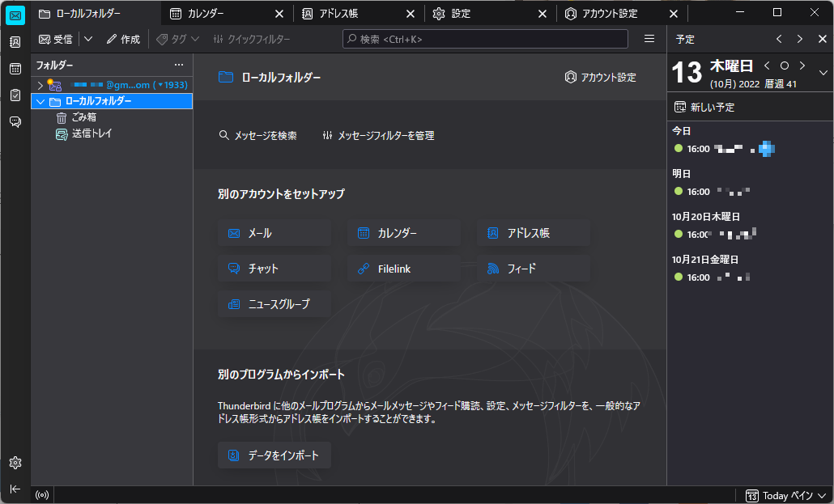The image size is (834, 504).
Task: Open Settings via the gear icon
Action: [x=15, y=463]
